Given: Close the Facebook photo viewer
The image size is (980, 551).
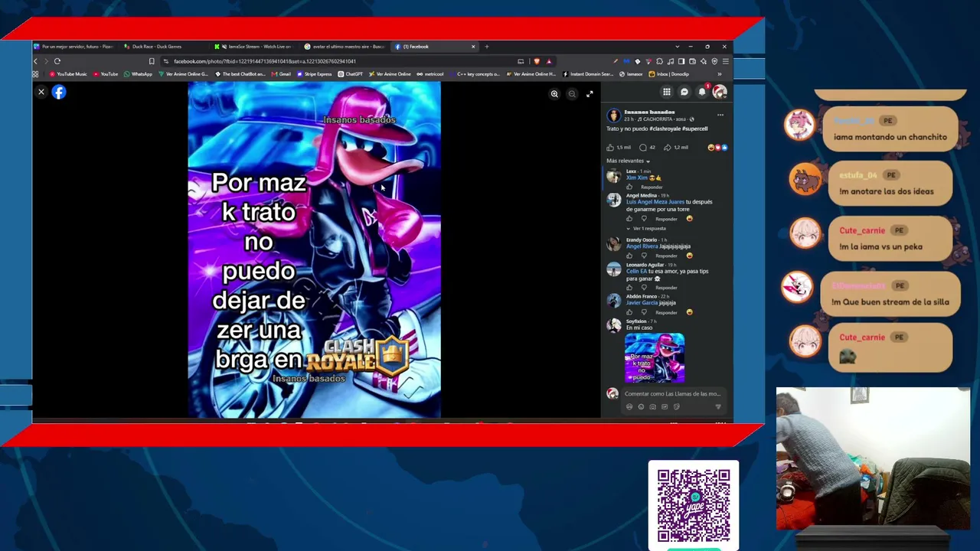Looking at the screenshot, I should (x=41, y=92).
